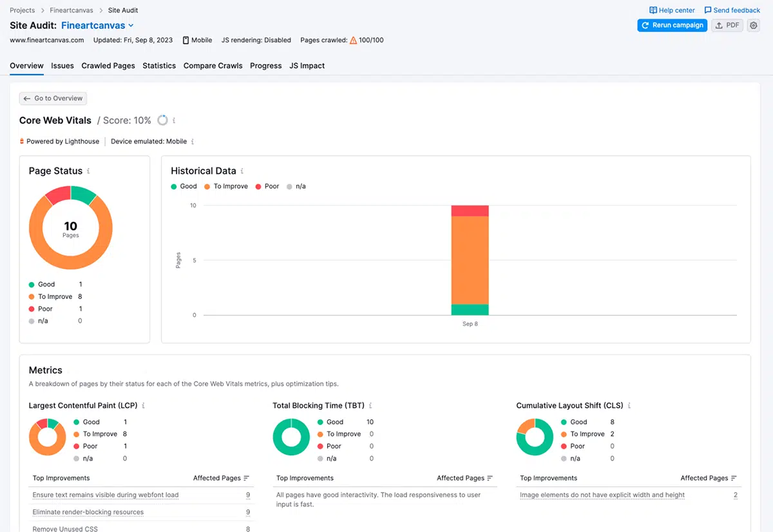Click info icon next to Cumulative Layout Shift

[x=629, y=406]
